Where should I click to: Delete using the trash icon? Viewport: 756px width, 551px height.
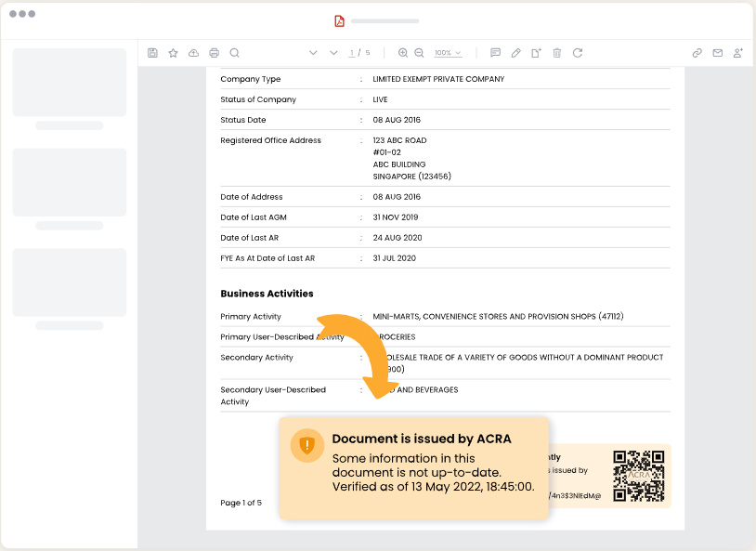(557, 53)
